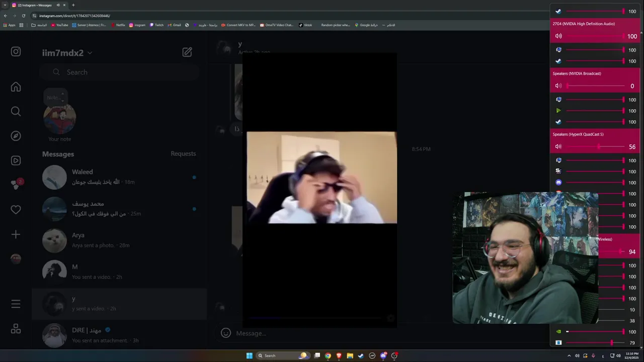This screenshot has height=362, width=644.
Task: Open Brave browser from the taskbar
Action: pyautogui.click(x=339, y=355)
